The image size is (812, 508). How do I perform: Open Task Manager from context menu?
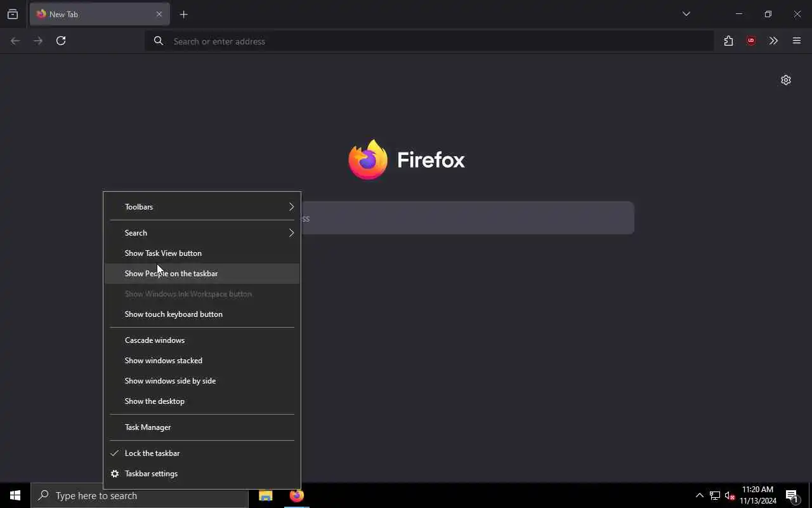[202, 427]
